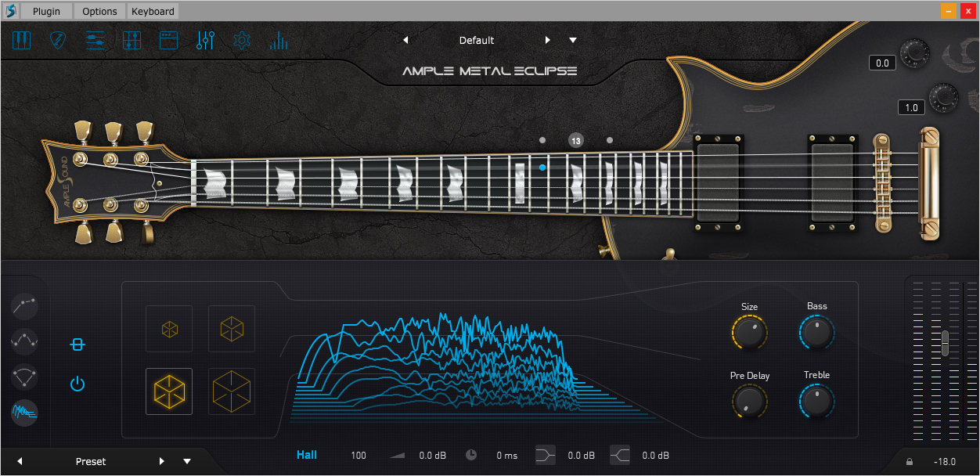Click the guitar knob beside 1.0
Image resolution: width=980 pixels, height=476 pixels.
(944, 97)
